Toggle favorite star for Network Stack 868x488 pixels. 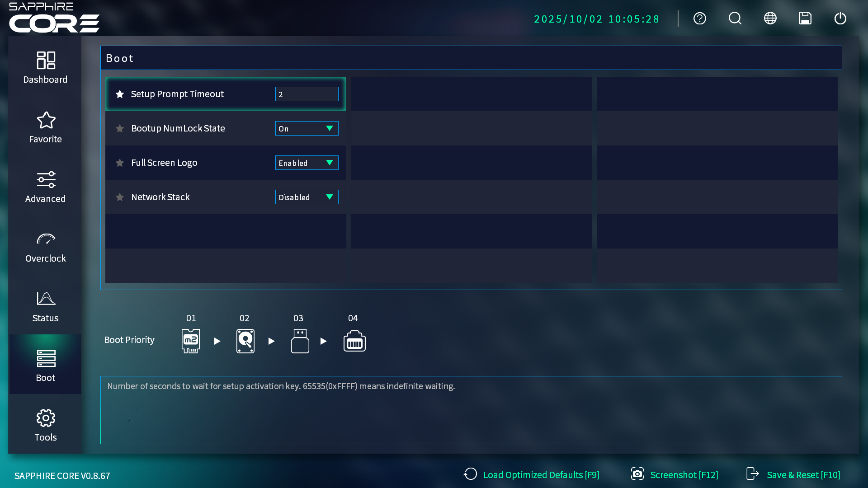[120, 197]
